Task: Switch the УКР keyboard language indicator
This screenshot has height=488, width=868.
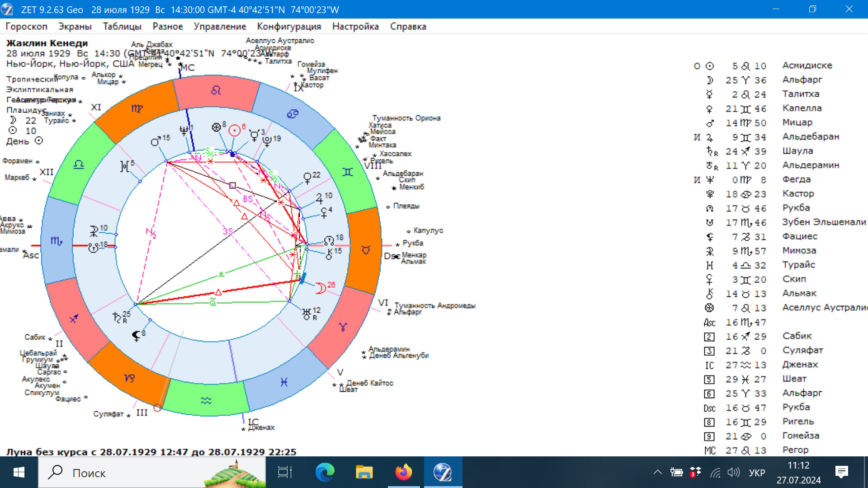Action: point(757,473)
